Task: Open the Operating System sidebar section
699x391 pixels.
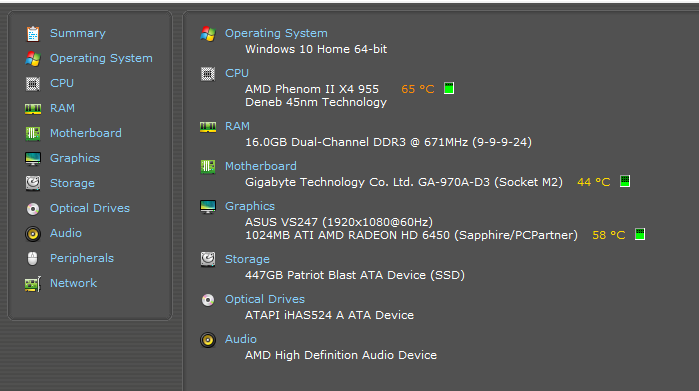Action: pyautogui.click(x=101, y=58)
